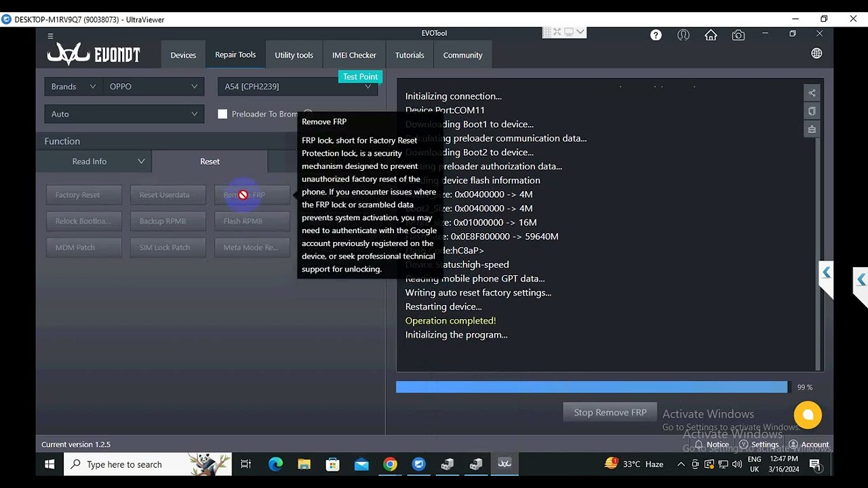868x488 pixels.
Task: Open the language globe icon
Action: (x=816, y=54)
